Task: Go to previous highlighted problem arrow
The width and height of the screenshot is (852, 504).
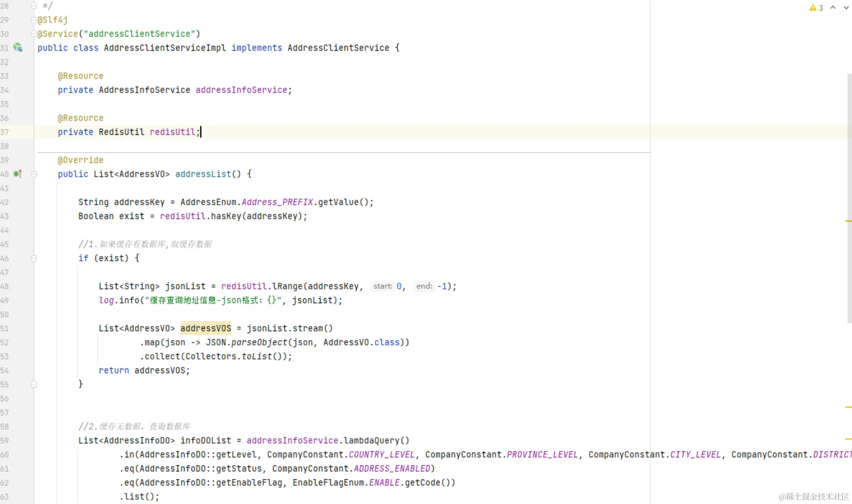Action: point(833,7)
